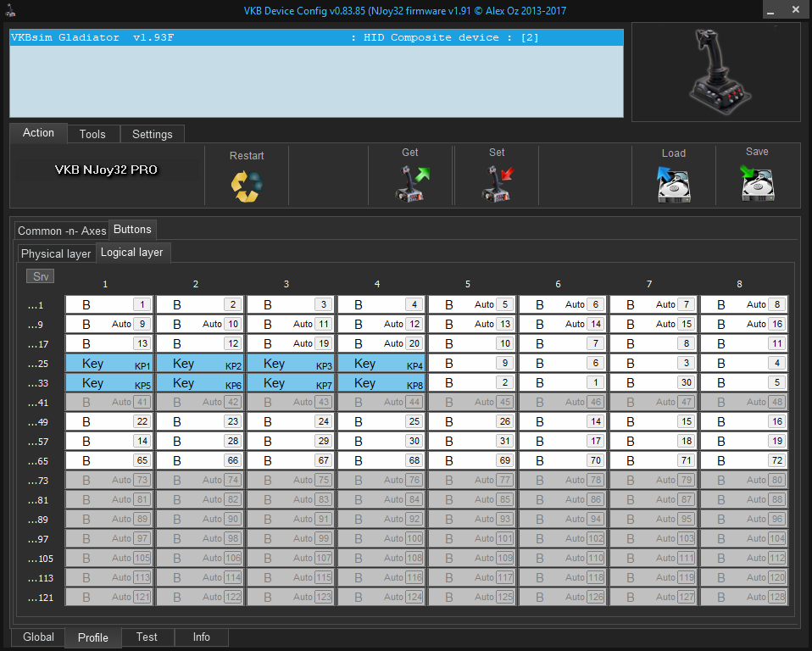This screenshot has height=651, width=812.
Task: Click the Restart recycle icon
Action: 247,185
